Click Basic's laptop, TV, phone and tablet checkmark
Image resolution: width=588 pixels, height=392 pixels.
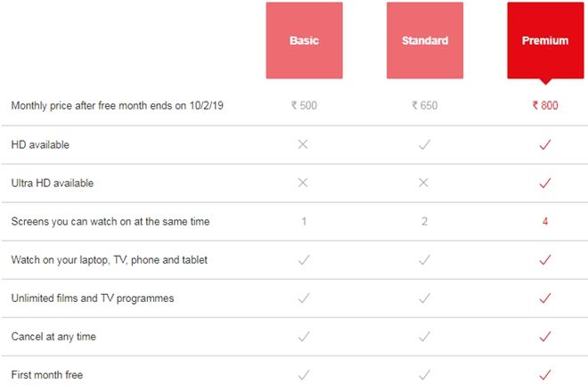pos(304,260)
